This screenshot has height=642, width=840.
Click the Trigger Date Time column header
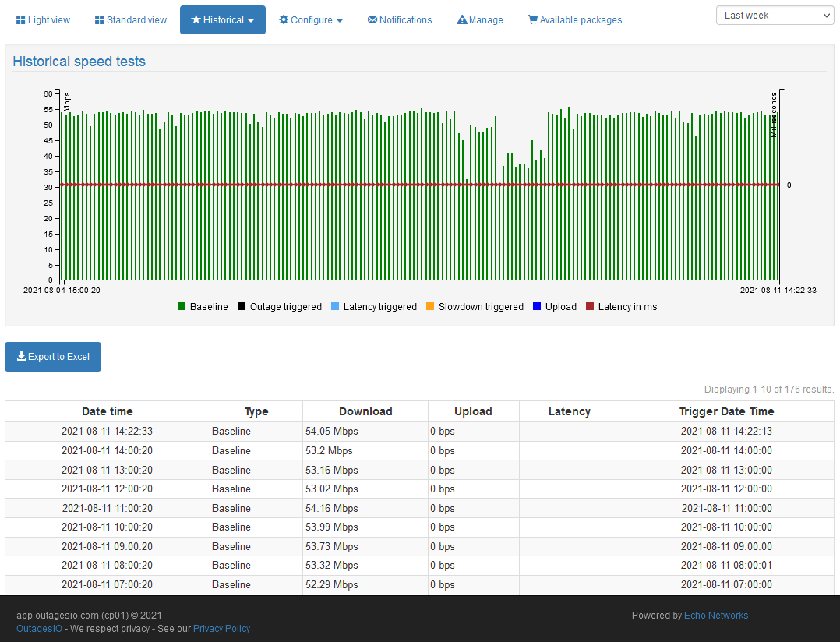[x=726, y=411]
